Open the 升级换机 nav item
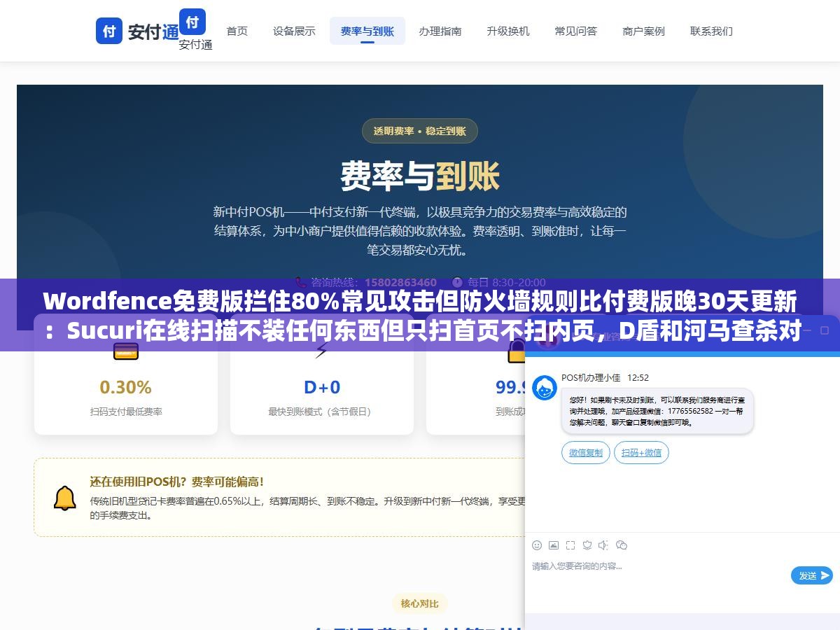The width and height of the screenshot is (840, 630). tap(508, 31)
